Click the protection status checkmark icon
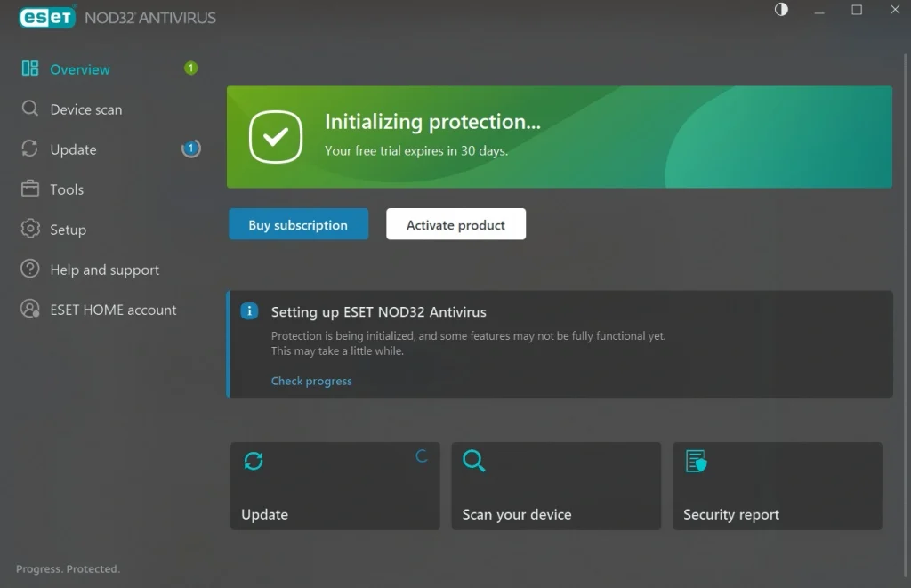 pyautogui.click(x=276, y=137)
